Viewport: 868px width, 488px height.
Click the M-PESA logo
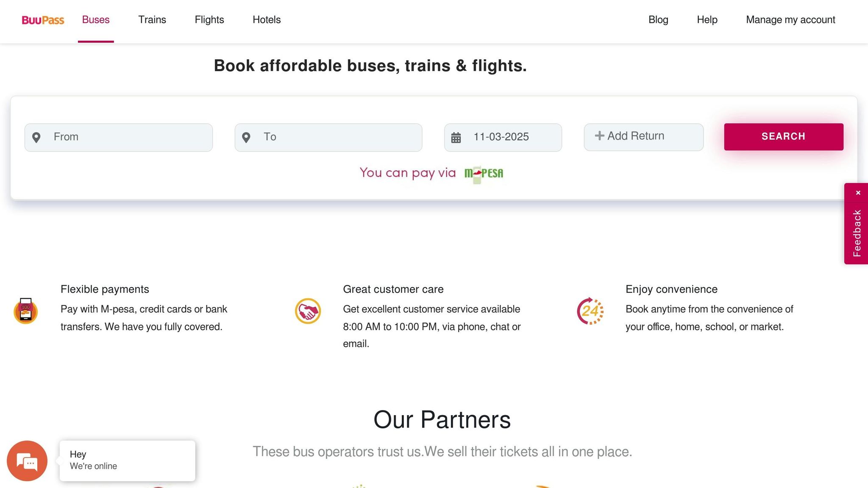pyautogui.click(x=484, y=173)
